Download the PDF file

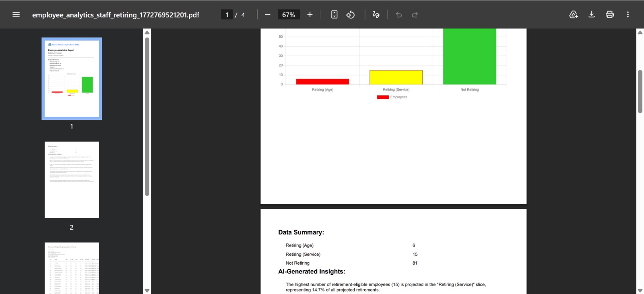point(592,14)
